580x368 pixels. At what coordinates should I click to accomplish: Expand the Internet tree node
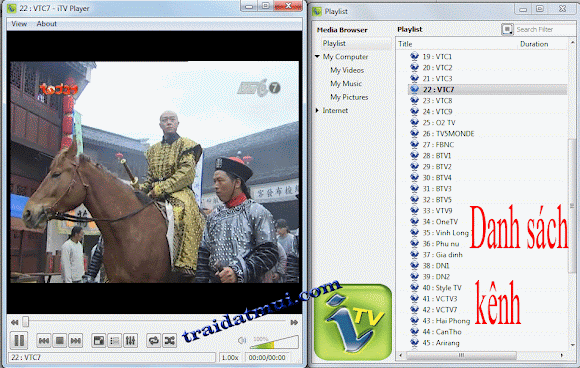click(317, 110)
